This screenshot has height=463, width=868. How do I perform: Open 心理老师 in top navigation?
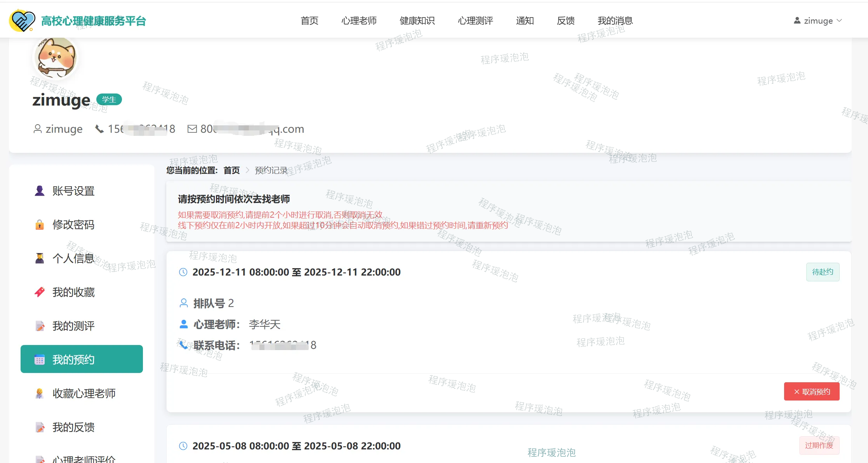tap(359, 21)
